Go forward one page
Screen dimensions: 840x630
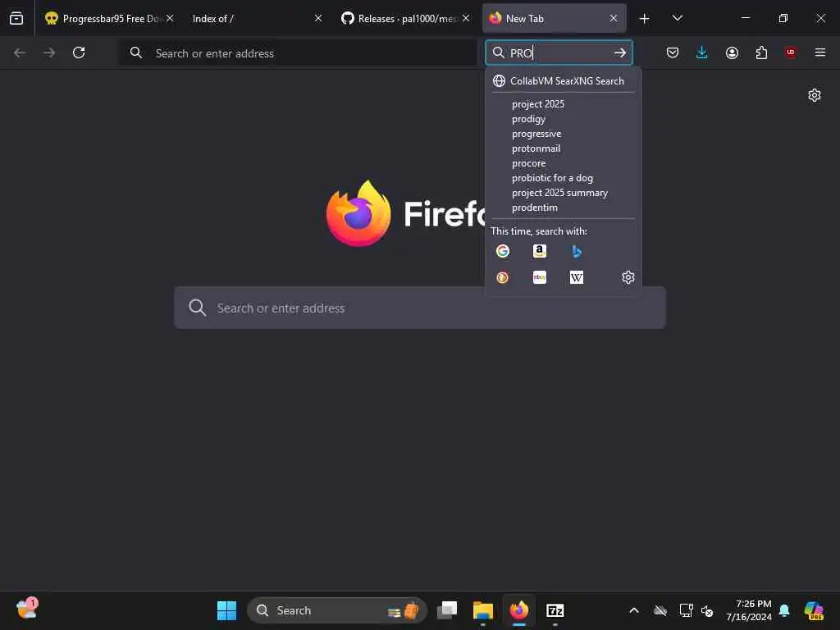click(49, 52)
